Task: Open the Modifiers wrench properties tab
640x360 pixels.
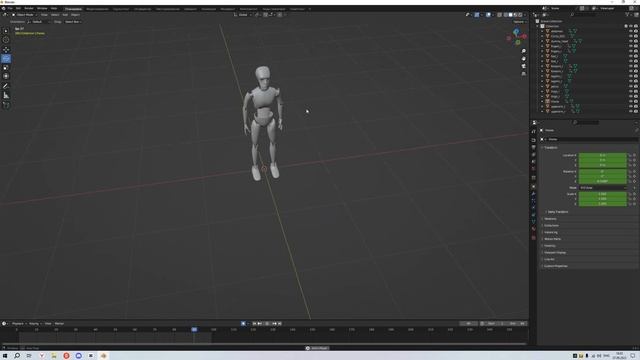Action: 533,193
